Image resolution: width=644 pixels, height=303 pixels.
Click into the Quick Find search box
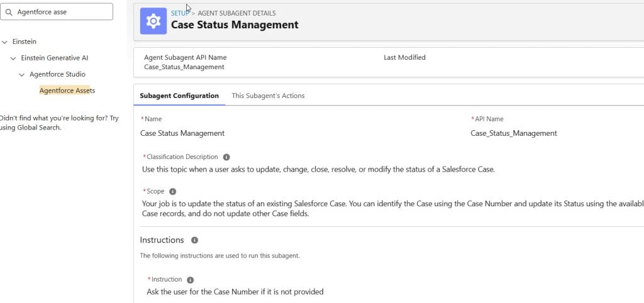click(56, 12)
